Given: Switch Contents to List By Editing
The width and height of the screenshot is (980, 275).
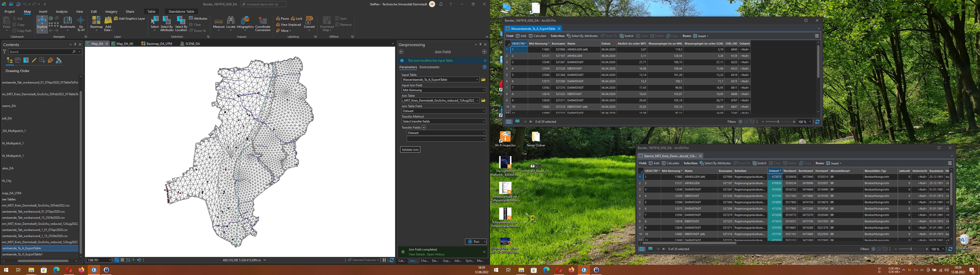Looking at the screenshot, I should (34, 60).
